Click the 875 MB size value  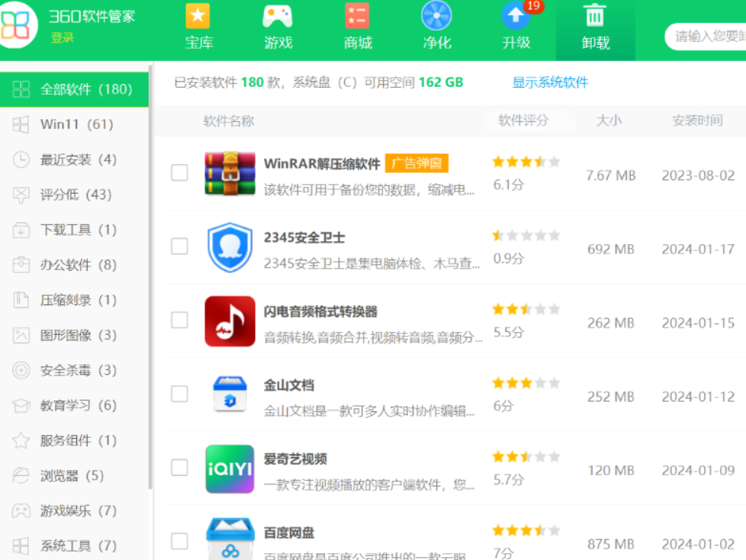click(x=611, y=544)
